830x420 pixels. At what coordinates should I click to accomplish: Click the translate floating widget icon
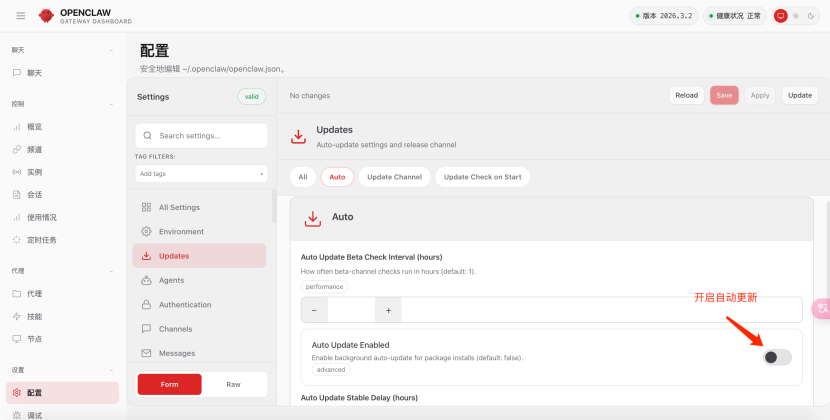click(822, 308)
